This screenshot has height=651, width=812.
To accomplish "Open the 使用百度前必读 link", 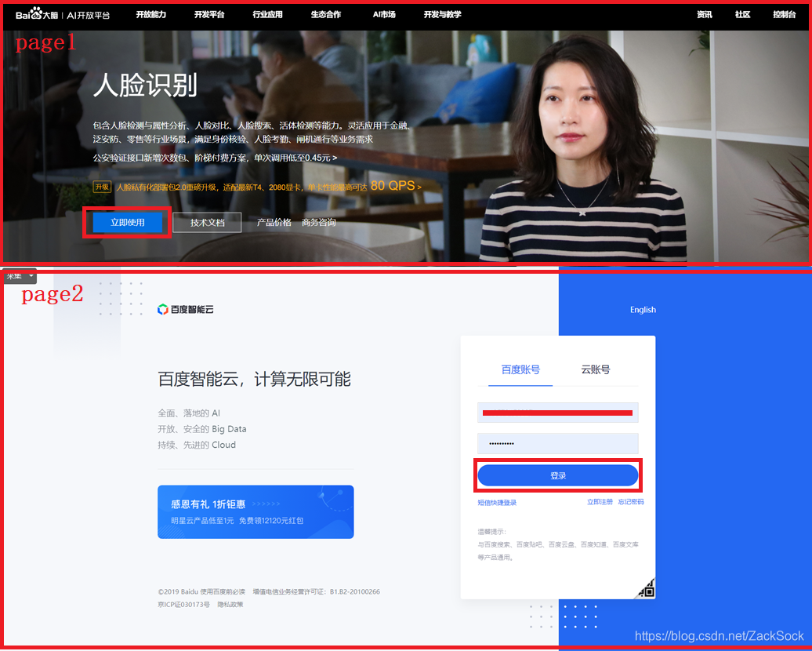I will click(223, 591).
